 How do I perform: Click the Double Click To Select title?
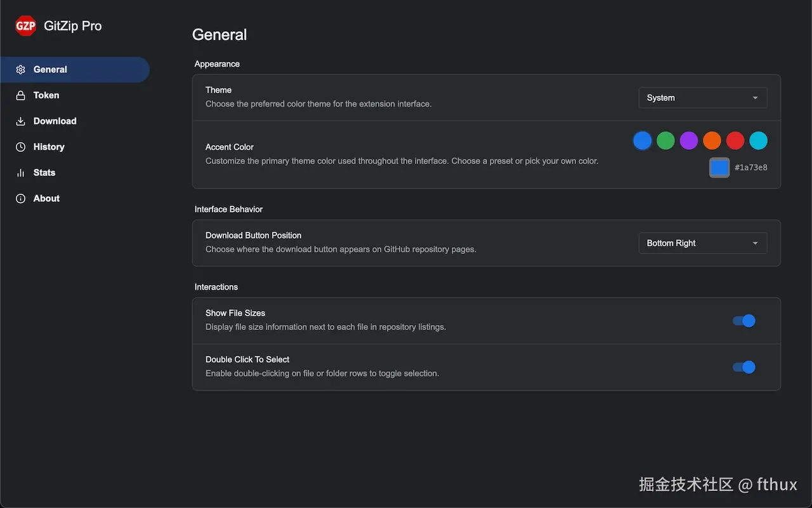(247, 359)
